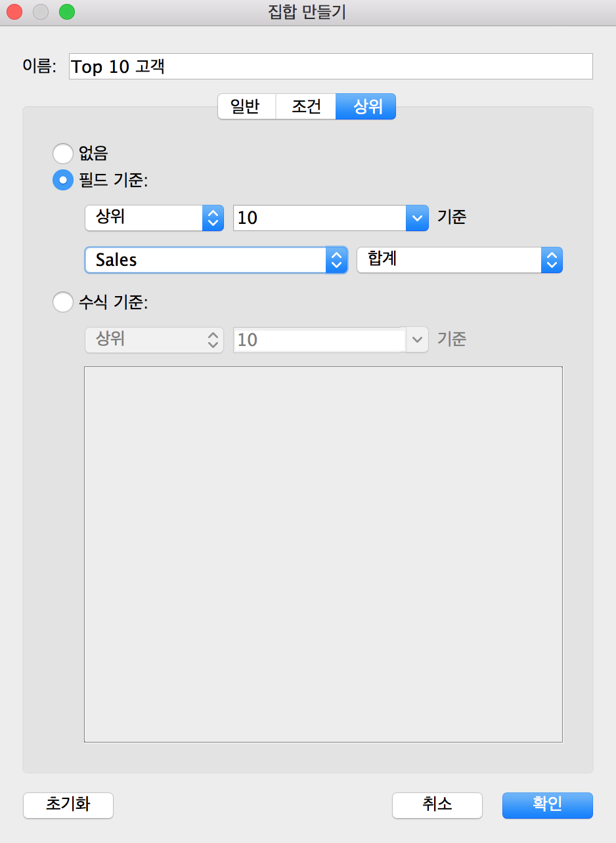Select the 없음 radio button
This screenshot has width=616, height=843.
click(63, 153)
